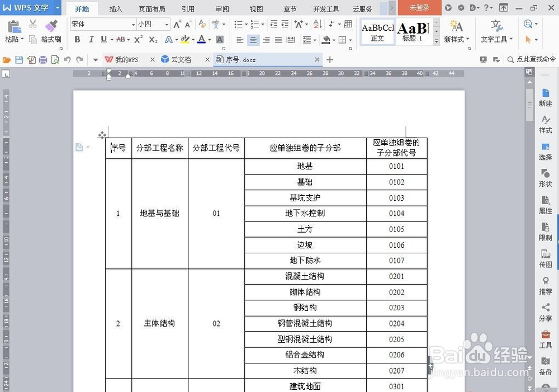559x392 pixels.
Task: Select the Format Painter (格式刷) tool
Action: 50,32
